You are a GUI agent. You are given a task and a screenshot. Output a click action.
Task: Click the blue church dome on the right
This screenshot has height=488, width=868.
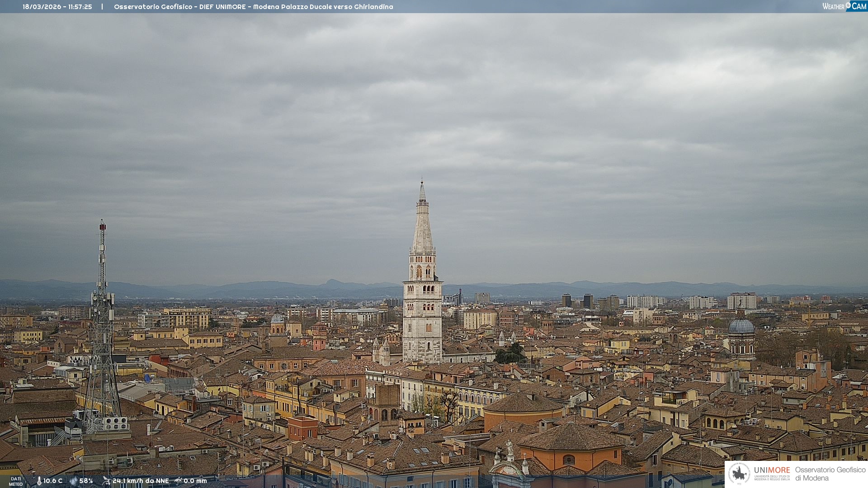(x=741, y=326)
